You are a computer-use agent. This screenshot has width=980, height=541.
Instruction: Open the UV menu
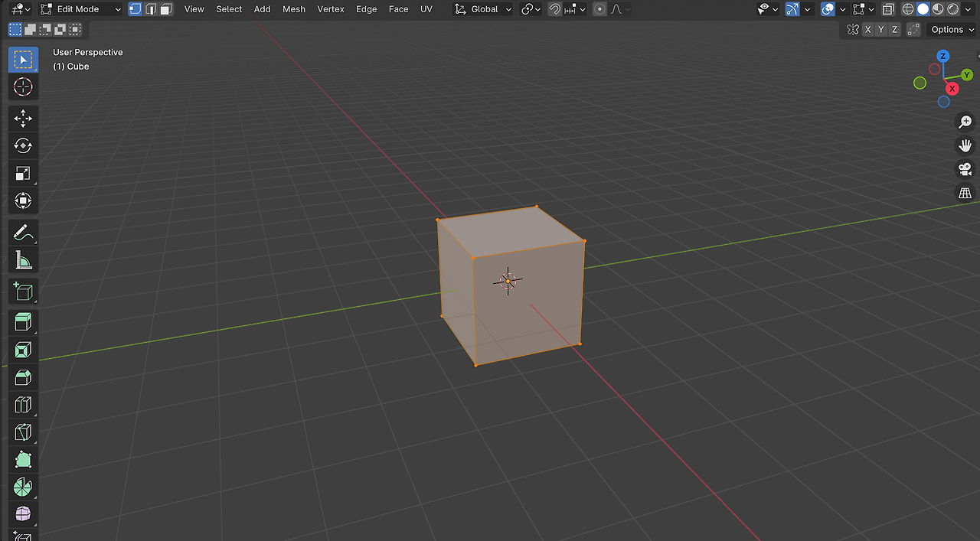tap(426, 9)
